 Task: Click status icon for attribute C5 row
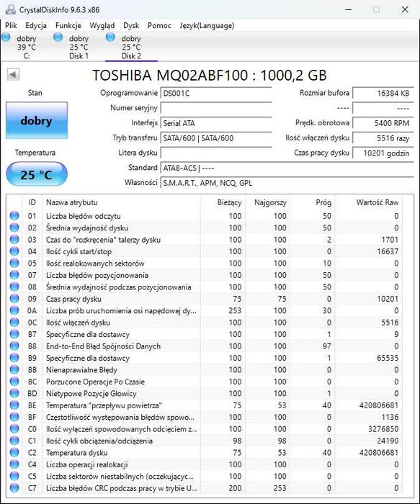14,476
